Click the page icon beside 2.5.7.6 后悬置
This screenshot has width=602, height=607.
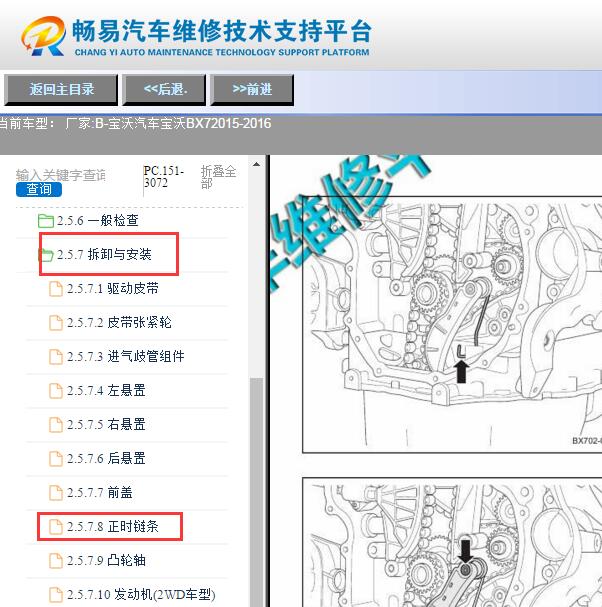(56, 459)
